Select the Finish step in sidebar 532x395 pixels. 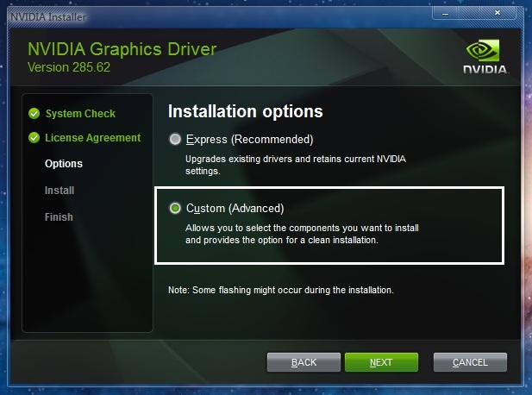point(59,217)
